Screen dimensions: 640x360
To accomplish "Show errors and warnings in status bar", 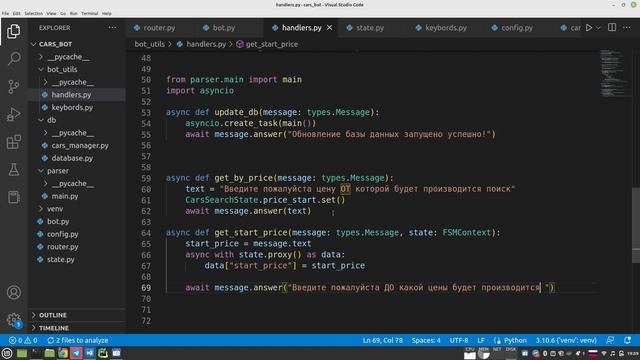I will click(23, 340).
